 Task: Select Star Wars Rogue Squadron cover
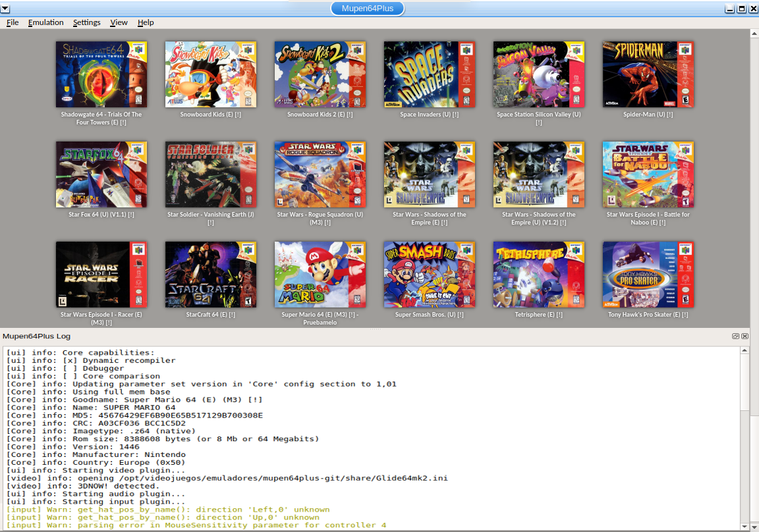320,174
